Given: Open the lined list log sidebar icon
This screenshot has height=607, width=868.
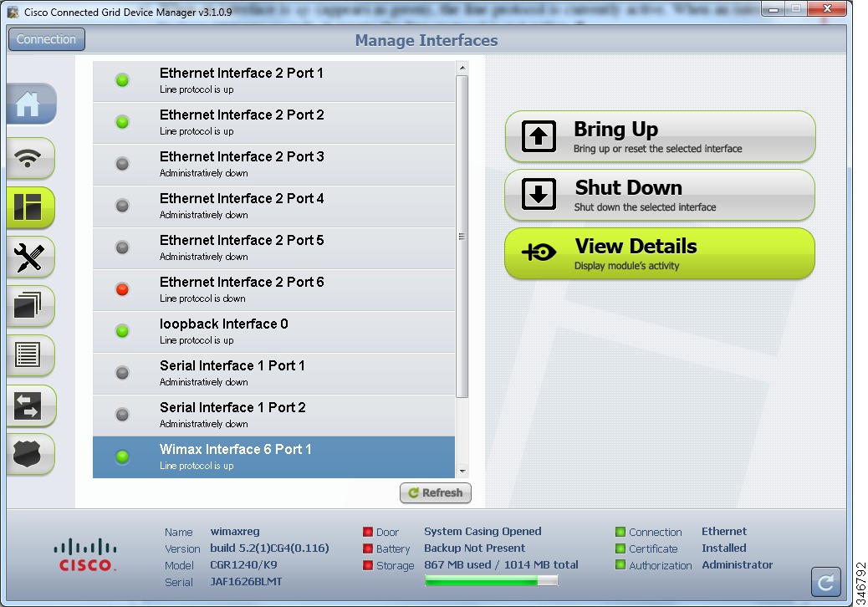Looking at the screenshot, I should [30, 355].
